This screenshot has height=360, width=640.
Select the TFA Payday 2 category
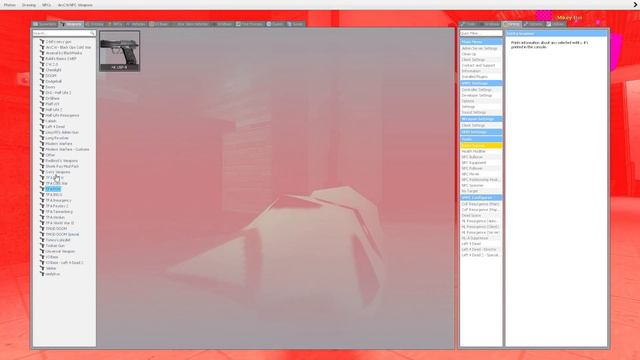coord(57,206)
